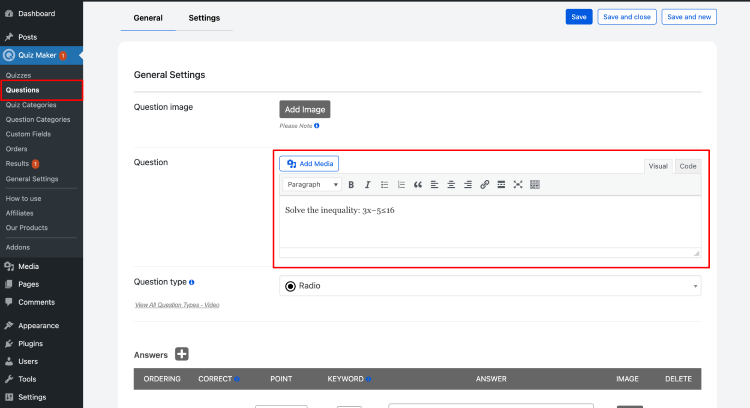Click inside the question text editor

tap(490, 221)
